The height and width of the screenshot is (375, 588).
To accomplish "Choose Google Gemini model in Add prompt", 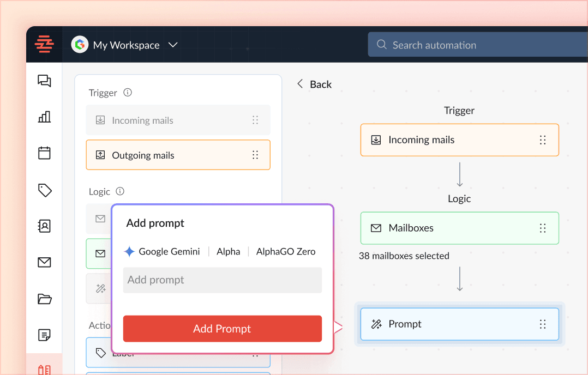I will 162,251.
